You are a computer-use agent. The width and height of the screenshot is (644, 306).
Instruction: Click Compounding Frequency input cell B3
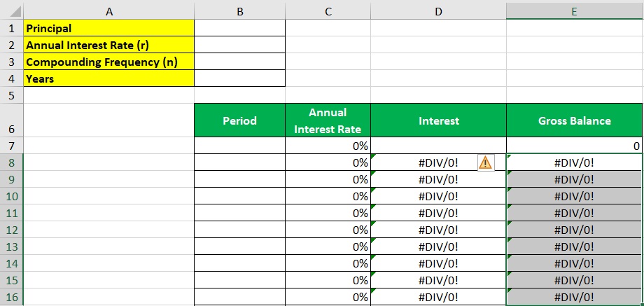pos(240,62)
